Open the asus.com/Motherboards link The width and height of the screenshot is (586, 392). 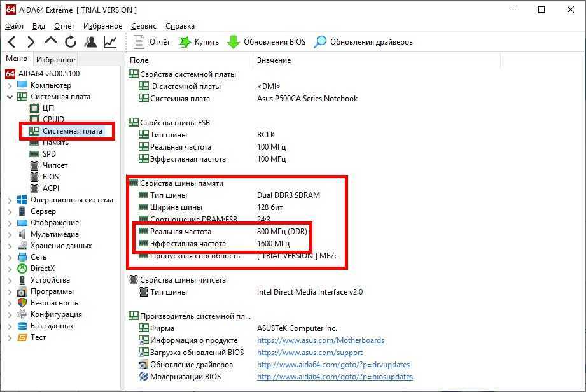321,340
